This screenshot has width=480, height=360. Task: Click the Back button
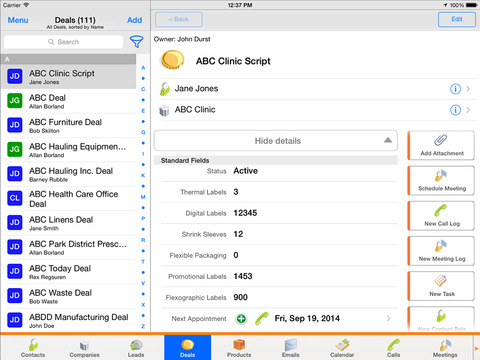179,19
